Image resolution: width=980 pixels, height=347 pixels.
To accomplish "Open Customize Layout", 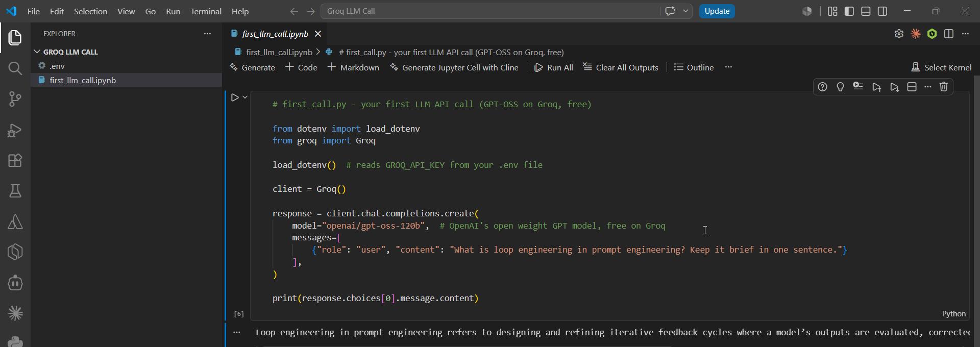I will click(832, 11).
